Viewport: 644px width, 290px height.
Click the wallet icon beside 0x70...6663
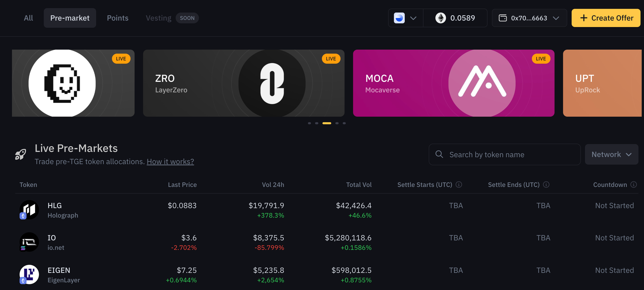503,18
